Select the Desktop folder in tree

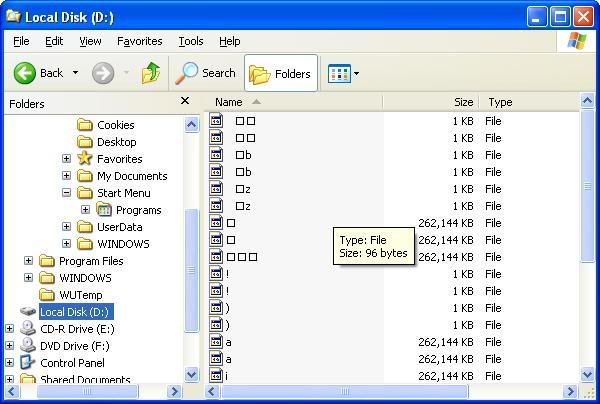pos(117,142)
